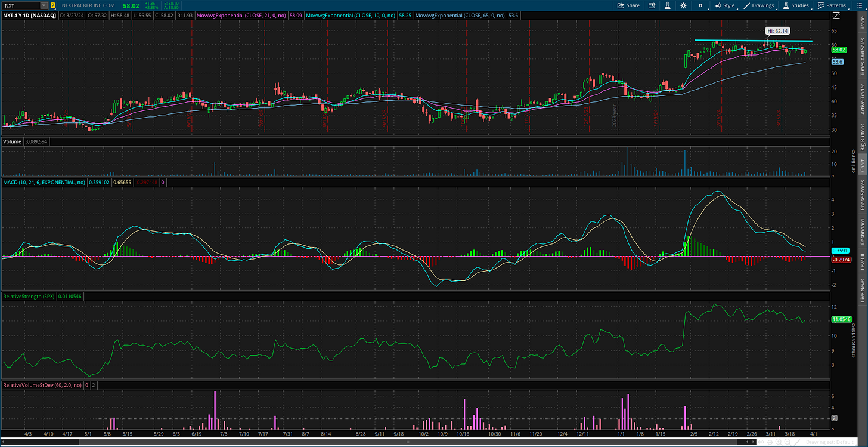The height and width of the screenshot is (447, 868).
Task: Open the Active Trader sidebar tab
Action: tap(862, 99)
